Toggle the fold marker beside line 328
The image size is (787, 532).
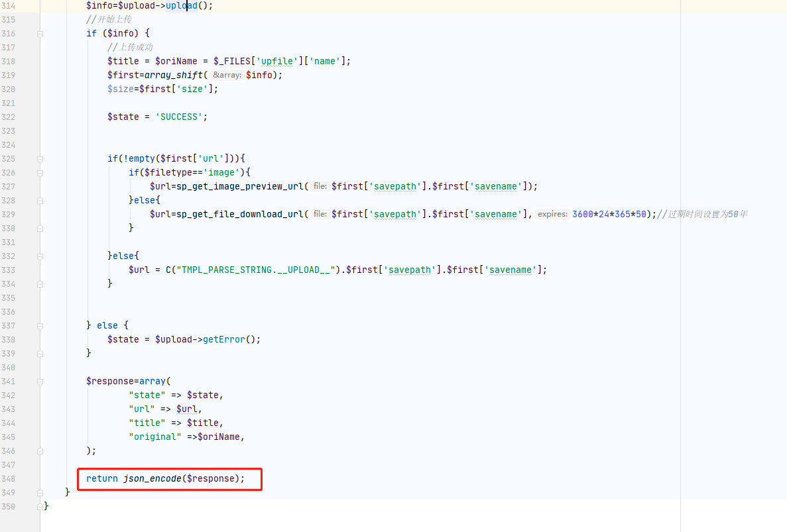click(40, 201)
